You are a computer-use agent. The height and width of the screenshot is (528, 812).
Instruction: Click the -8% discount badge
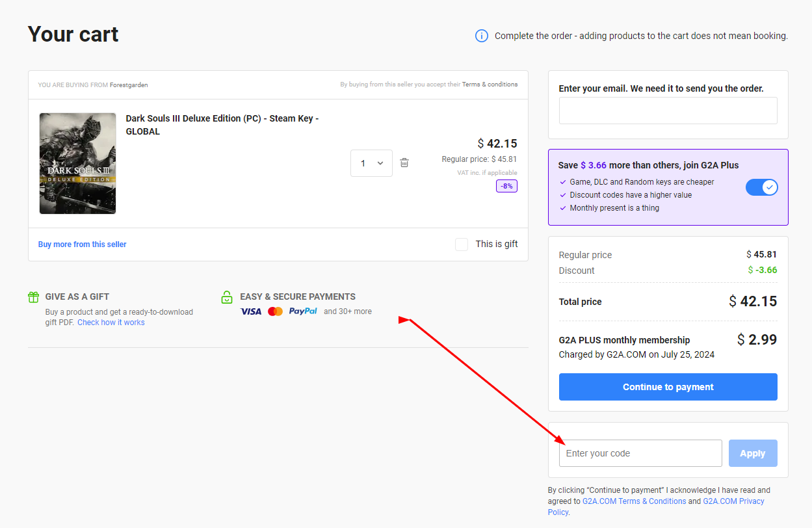coord(506,186)
